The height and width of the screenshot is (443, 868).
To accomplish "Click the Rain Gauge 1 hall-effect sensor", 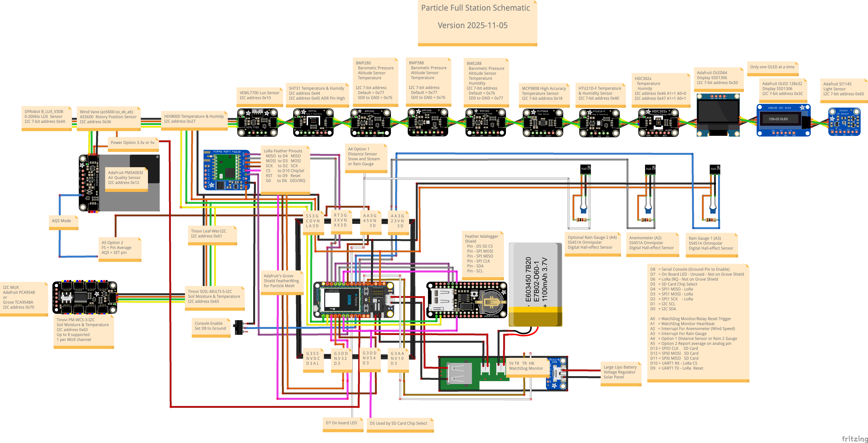I will coord(715,170).
